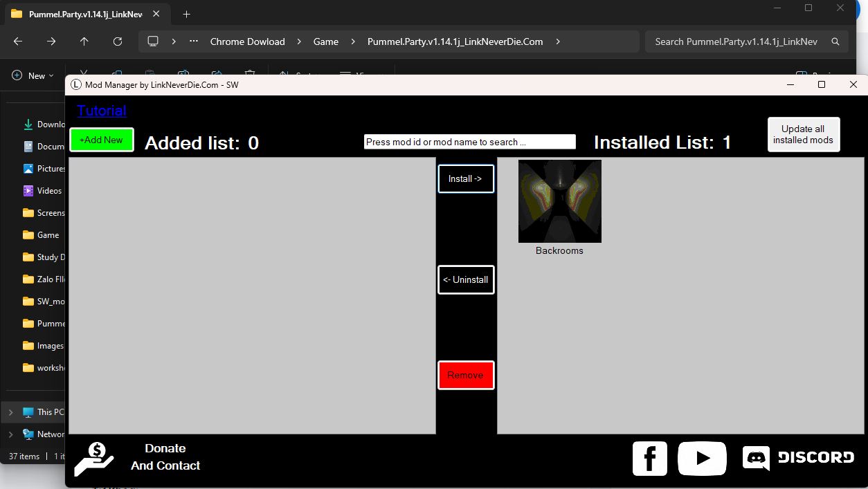Open the YouTube icon link
This screenshot has height=489, width=868.
point(702,459)
